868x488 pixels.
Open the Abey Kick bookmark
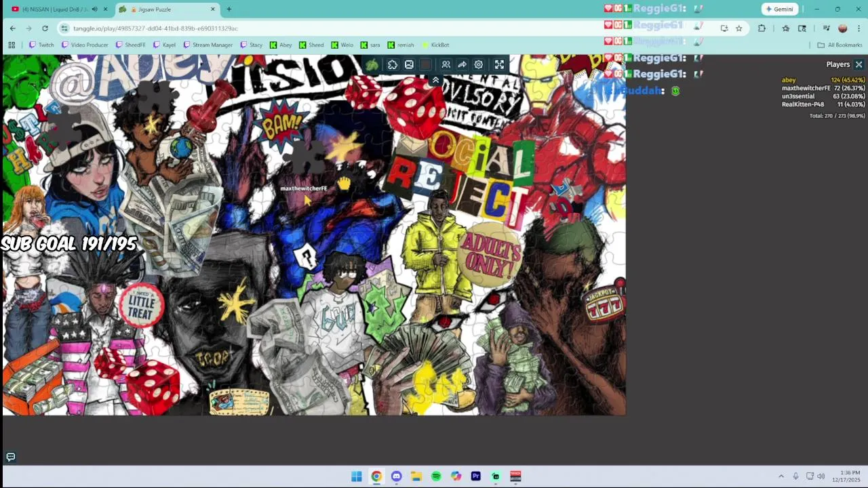[x=281, y=45]
